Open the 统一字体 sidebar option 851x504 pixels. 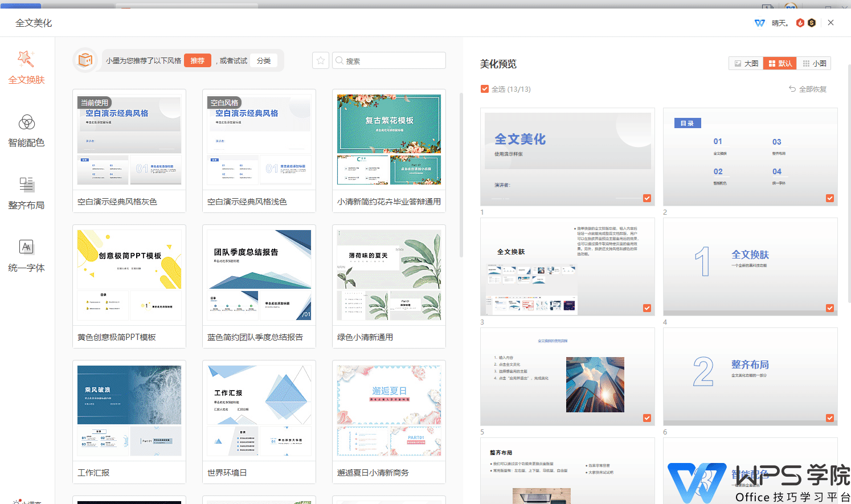coord(26,256)
